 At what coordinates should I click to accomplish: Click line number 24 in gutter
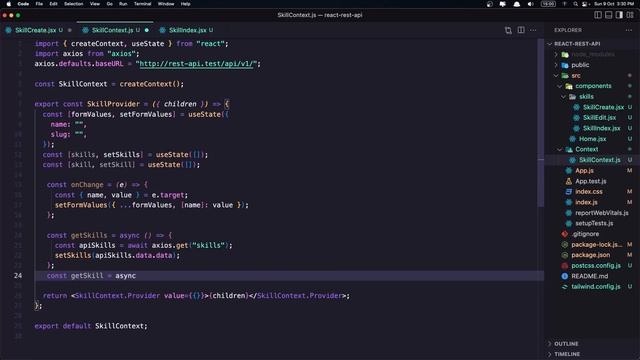coord(18,276)
